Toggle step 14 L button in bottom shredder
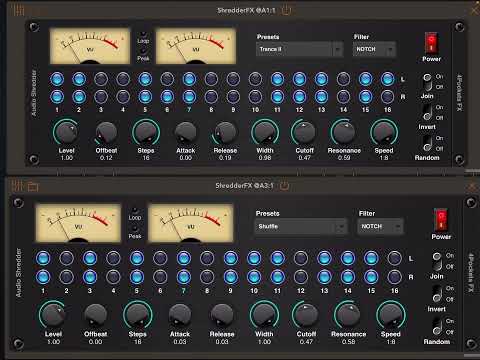Viewport: 480px width, 360px height. (348, 258)
